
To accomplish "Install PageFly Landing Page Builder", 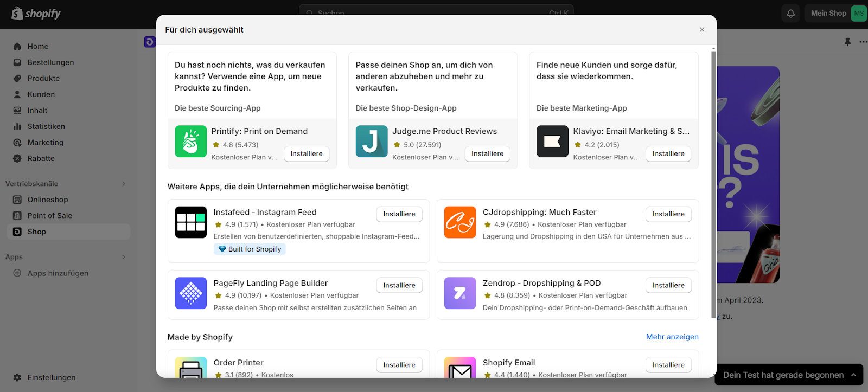I will pyautogui.click(x=399, y=286).
